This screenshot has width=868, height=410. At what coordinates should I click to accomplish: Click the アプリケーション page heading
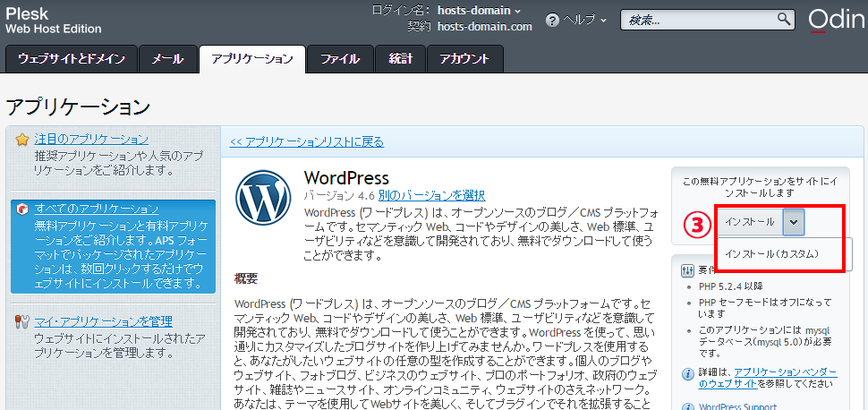point(78,107)
